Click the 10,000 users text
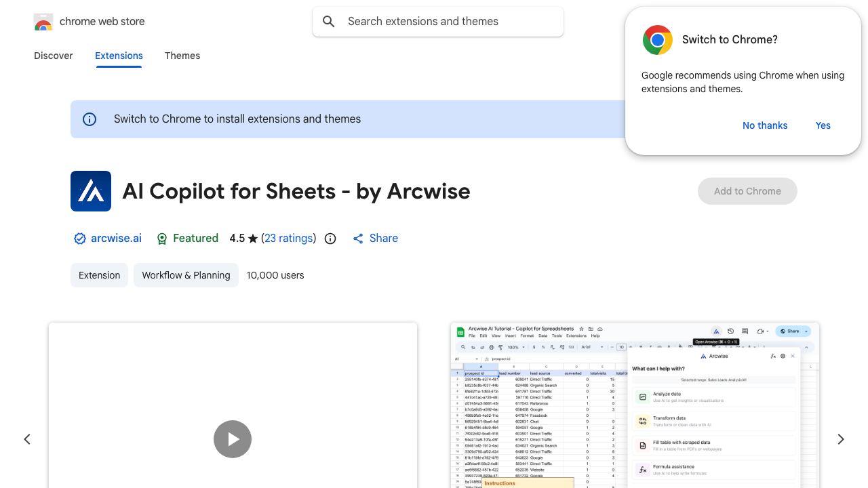 [275, 275]
